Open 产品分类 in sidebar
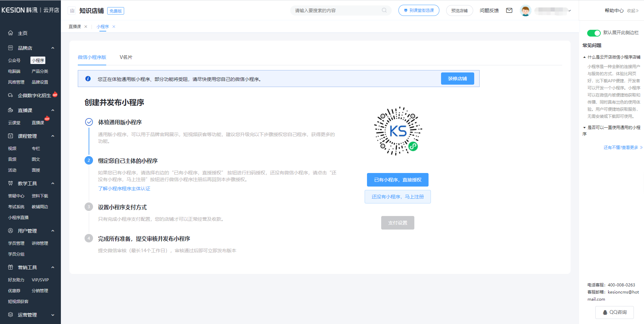 click(x=40, y=71)
